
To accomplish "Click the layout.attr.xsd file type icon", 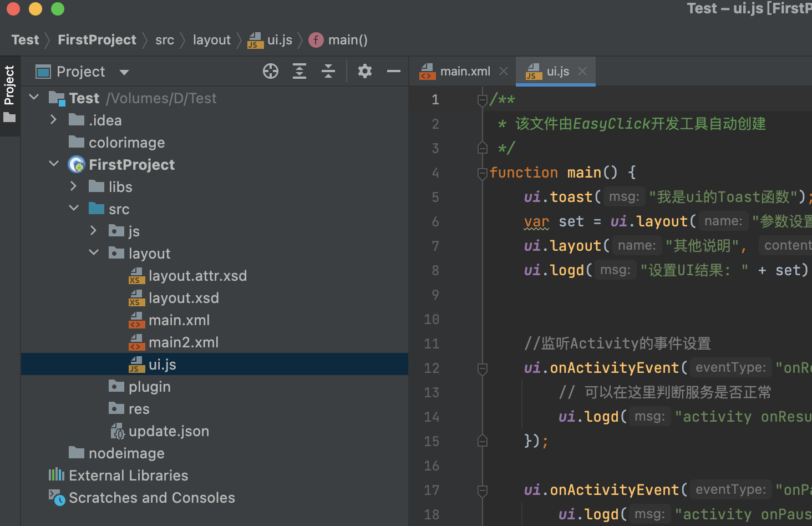I will point(136,276).
